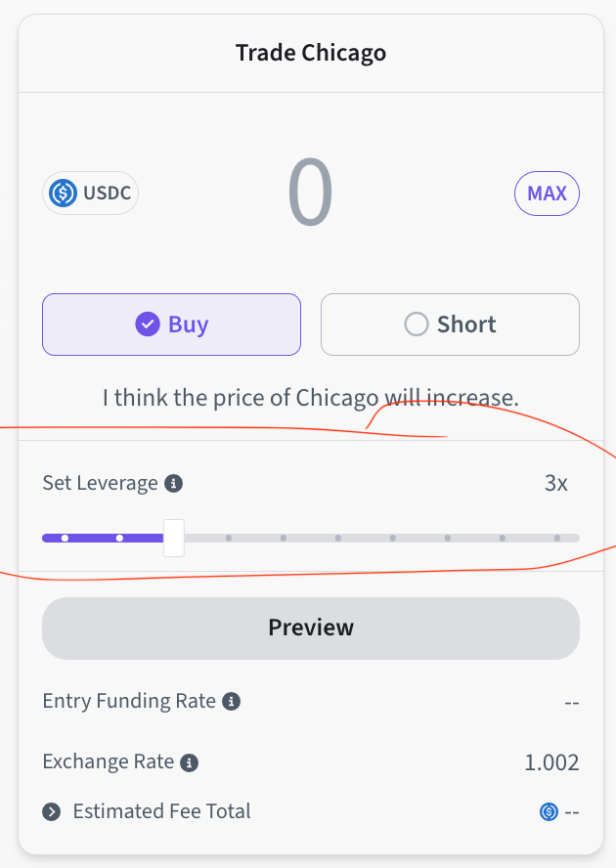Click the USDC coin icon

[x=63, y=194]
